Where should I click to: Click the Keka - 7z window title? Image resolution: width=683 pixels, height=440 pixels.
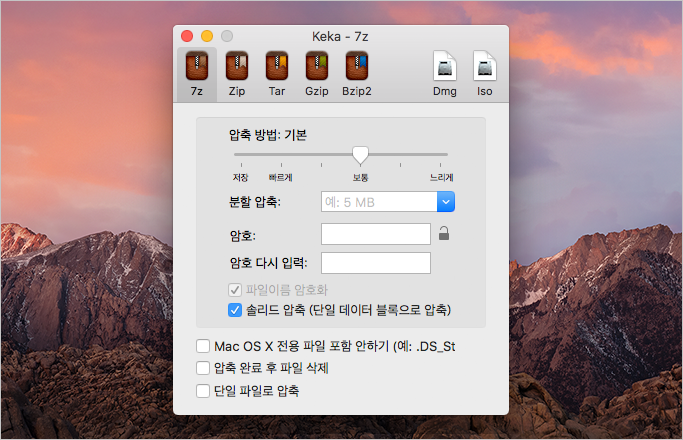pyautogui.click(x=340, y=37)
